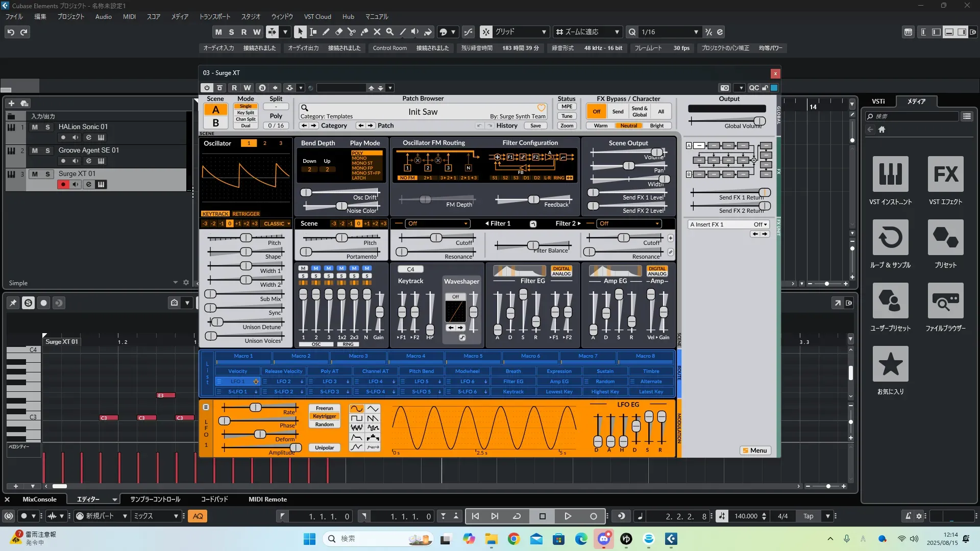This screenshot has height=551, width=980.
Task: Select square LFO waveform shape icon
Action: coord(357,418)
